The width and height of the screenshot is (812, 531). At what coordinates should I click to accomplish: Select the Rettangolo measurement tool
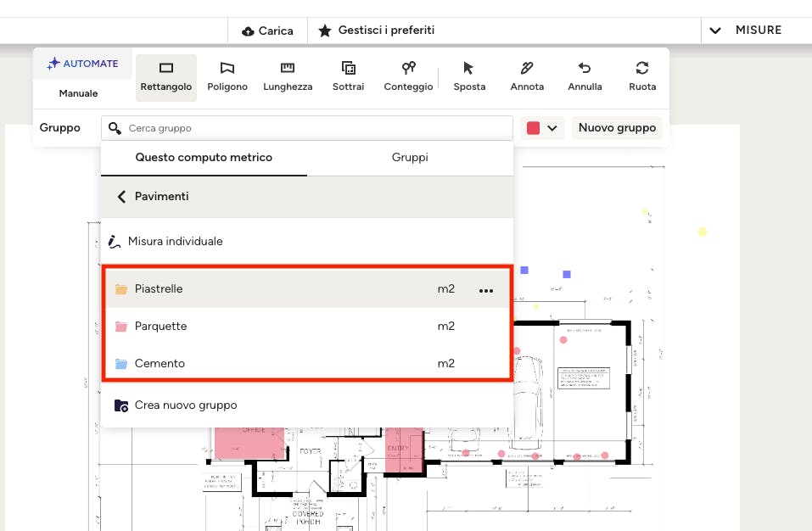tap(166, 76)
